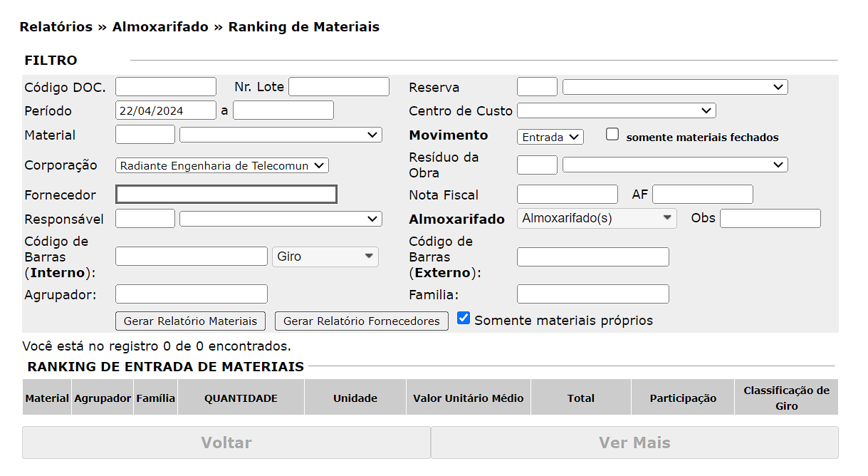868x476 pixels.
Task: Focus the Código DOC. input field
Action: pyautogui.click(x=166, y=87)
